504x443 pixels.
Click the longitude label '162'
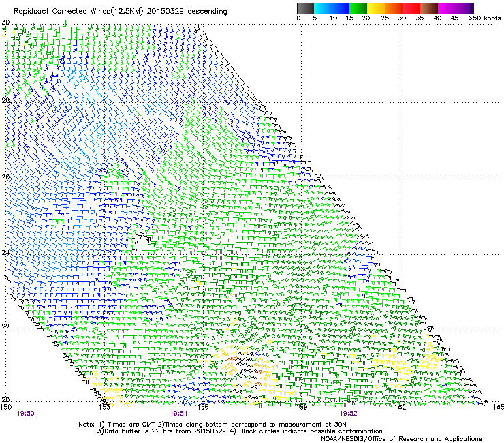(400, 407)
